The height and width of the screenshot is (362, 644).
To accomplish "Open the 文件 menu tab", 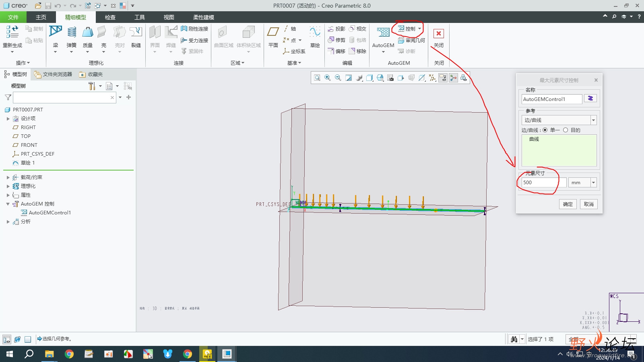I will point(13,17).
